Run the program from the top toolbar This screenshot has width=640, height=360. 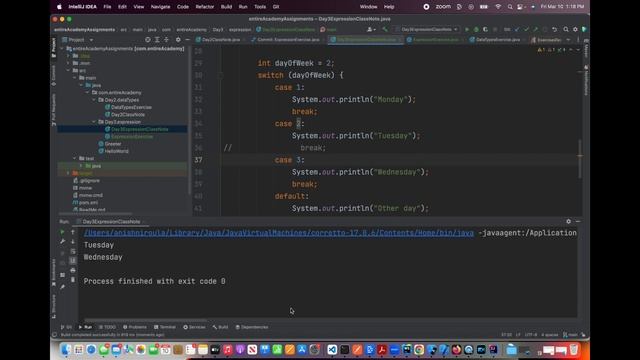467,29
